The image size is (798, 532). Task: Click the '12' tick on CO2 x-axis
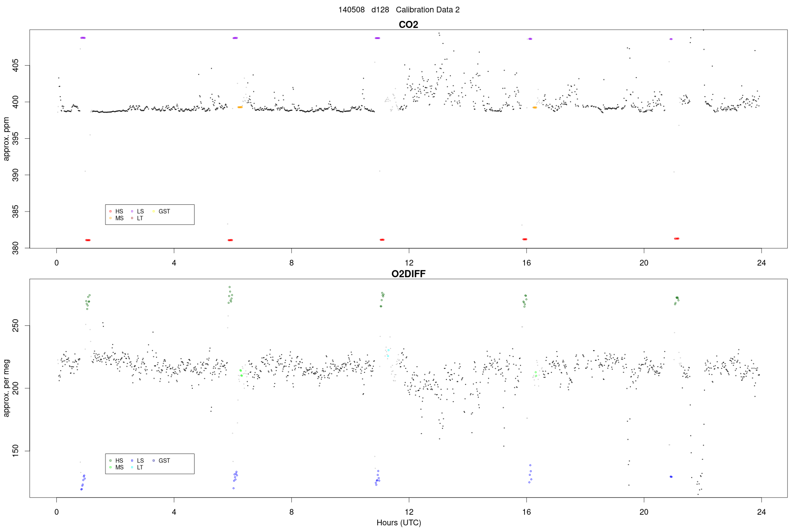[x=409, y=263]
